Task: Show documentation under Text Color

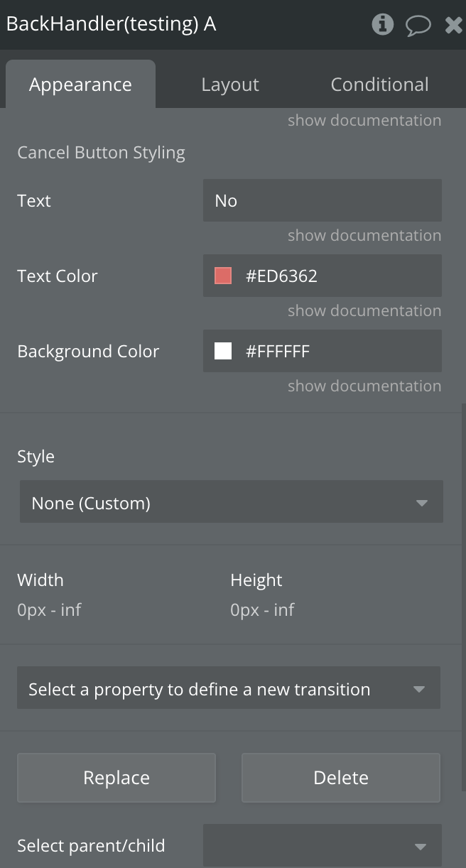Action: (364, 310)
